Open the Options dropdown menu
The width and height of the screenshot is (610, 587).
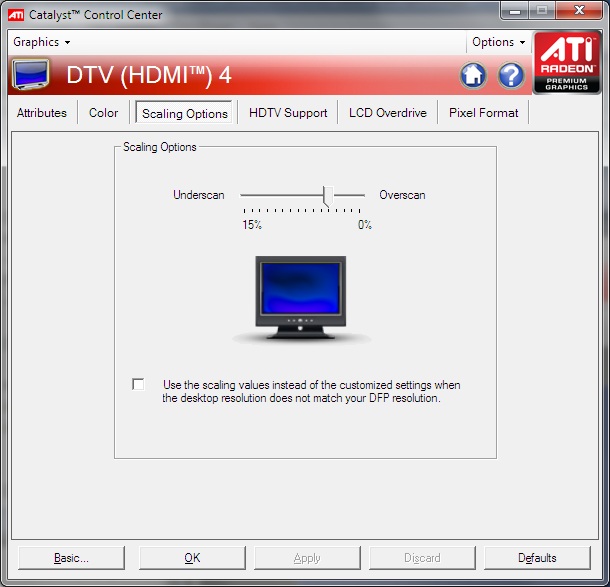tap(498, 42)
